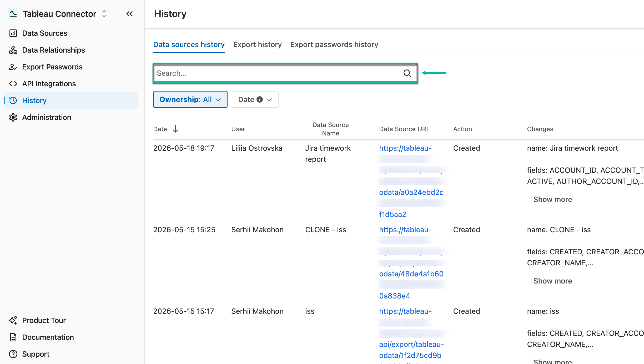This screenshot has height=364, width=644.
Task: Click the Administration gear icon
Action: (13, 117)
